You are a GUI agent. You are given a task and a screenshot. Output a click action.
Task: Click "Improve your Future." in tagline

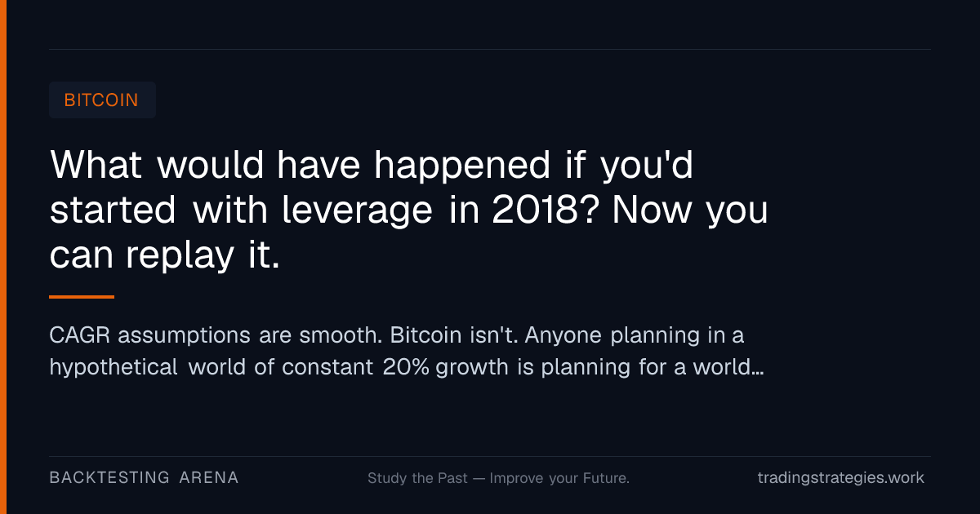(559, 478)
